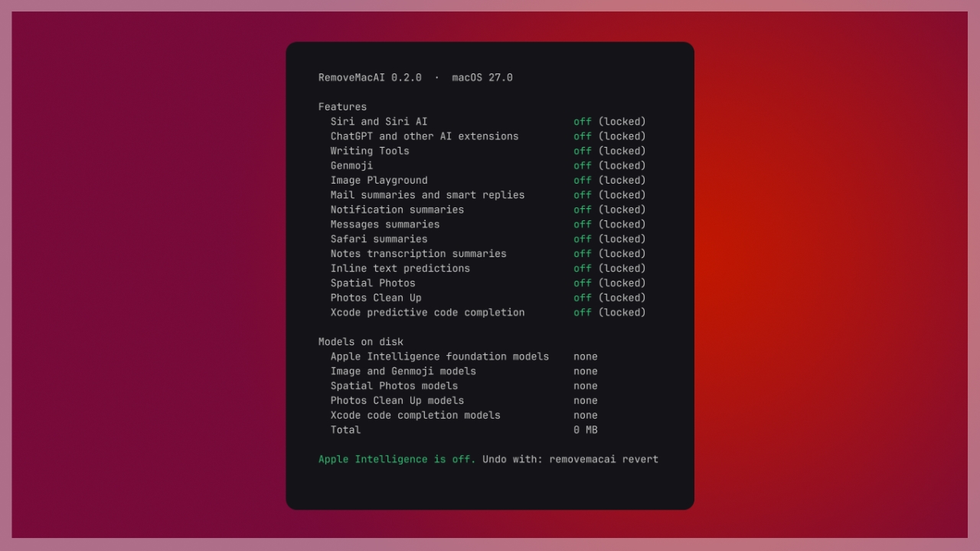
Task: Click 'none' beside Xcode code completion models
Action: 586,416
